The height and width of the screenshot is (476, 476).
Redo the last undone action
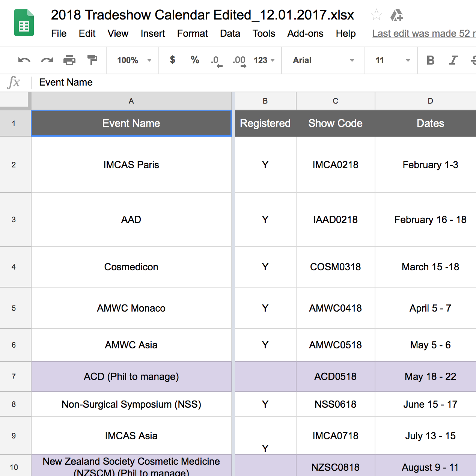[x=47, y=60]
